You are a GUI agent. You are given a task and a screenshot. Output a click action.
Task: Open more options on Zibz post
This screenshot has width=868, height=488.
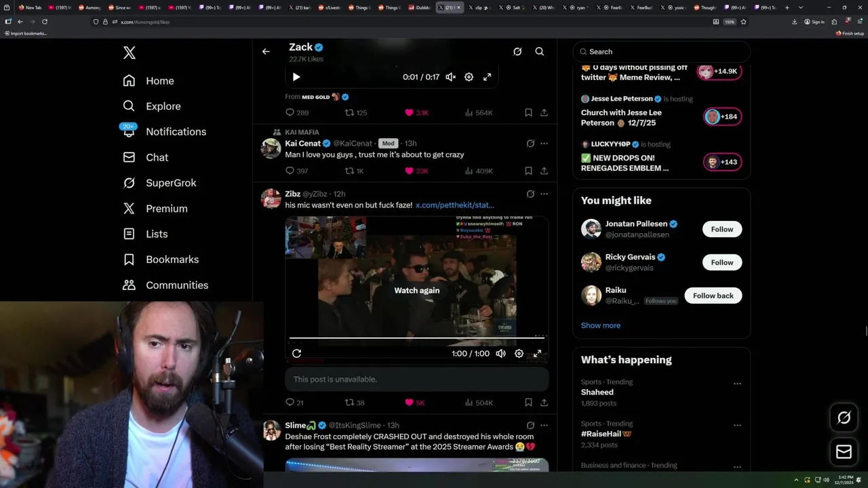coord(544,194)
